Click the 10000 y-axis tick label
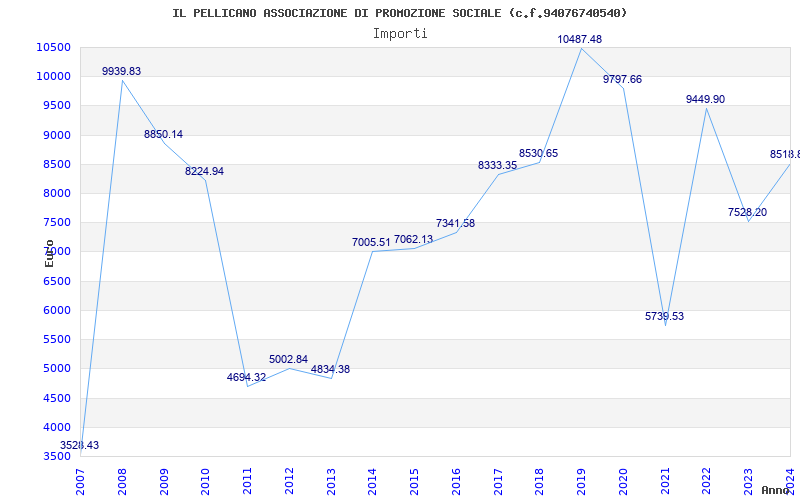This screenshot has width=800, height=500. pyautogui.click(x=53, y=77)
